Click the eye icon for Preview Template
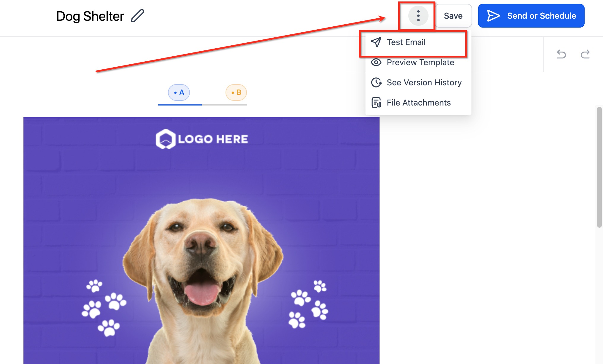603x364 pixels. click(376, 62)
